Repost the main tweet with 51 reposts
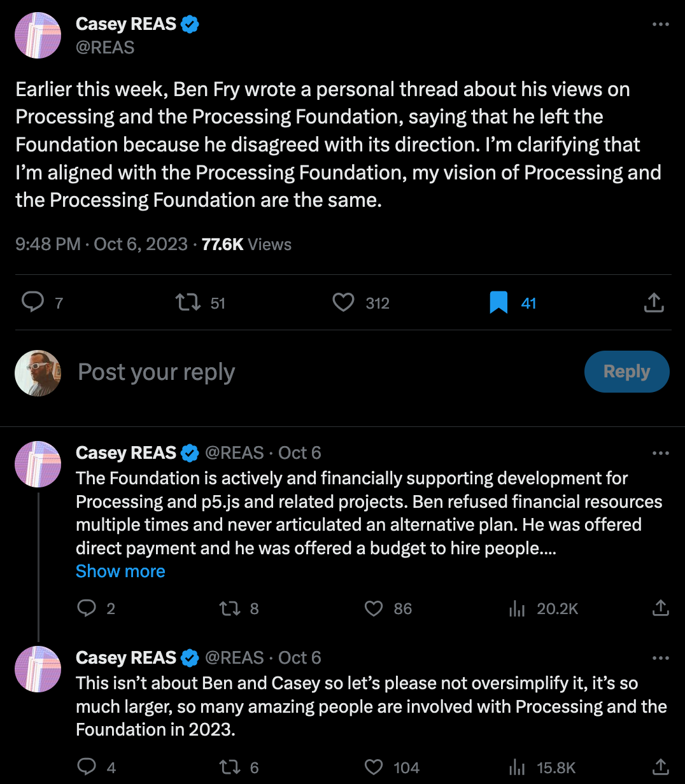685x784 pixels. (x=188, y=302)
